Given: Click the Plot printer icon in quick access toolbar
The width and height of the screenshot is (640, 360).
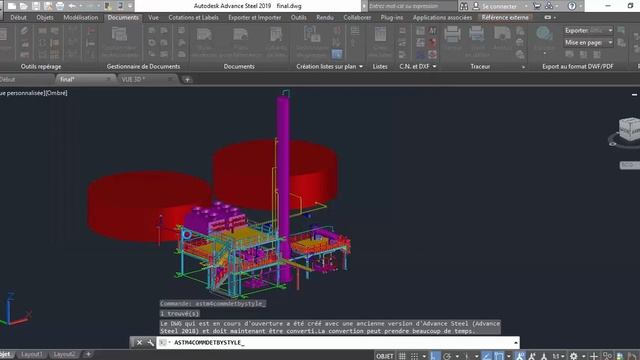Looking at the screenshot, I should pyautogui.click(x=60, y=6).
